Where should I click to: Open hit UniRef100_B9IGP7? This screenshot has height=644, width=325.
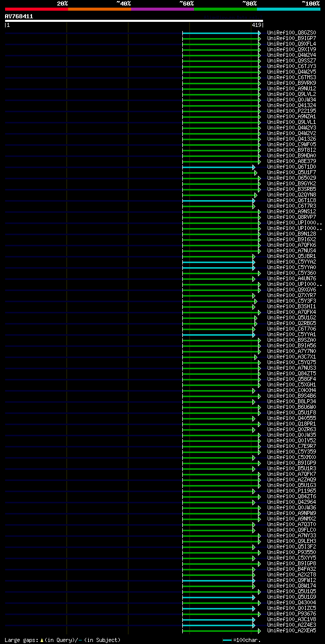coord(291,38)
